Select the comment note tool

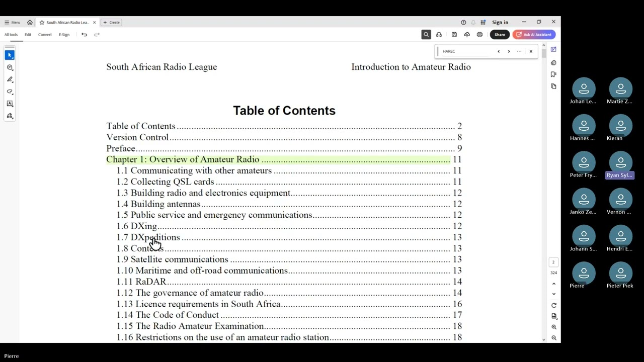[x=10, y=67]
